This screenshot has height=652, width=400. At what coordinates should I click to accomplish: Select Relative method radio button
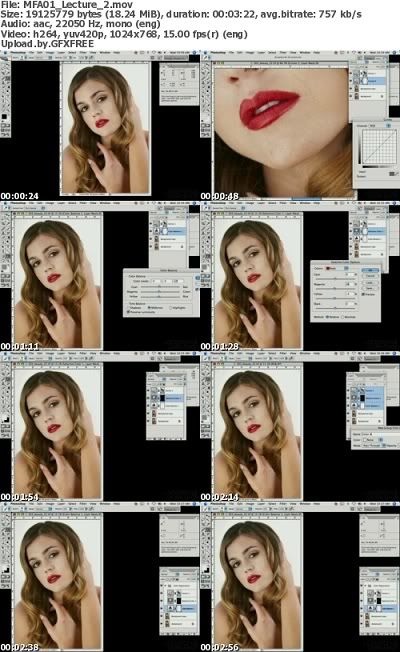(x=327, y=317)
